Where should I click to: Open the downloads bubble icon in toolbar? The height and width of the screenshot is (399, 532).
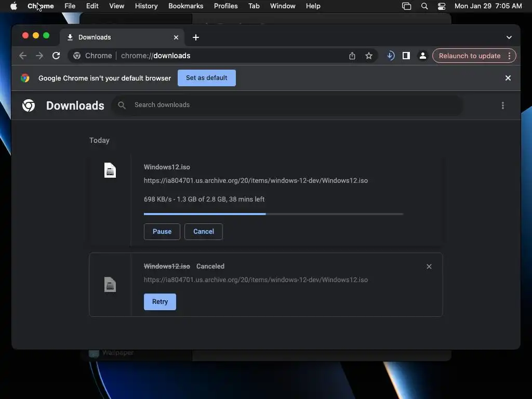point(391,56)
